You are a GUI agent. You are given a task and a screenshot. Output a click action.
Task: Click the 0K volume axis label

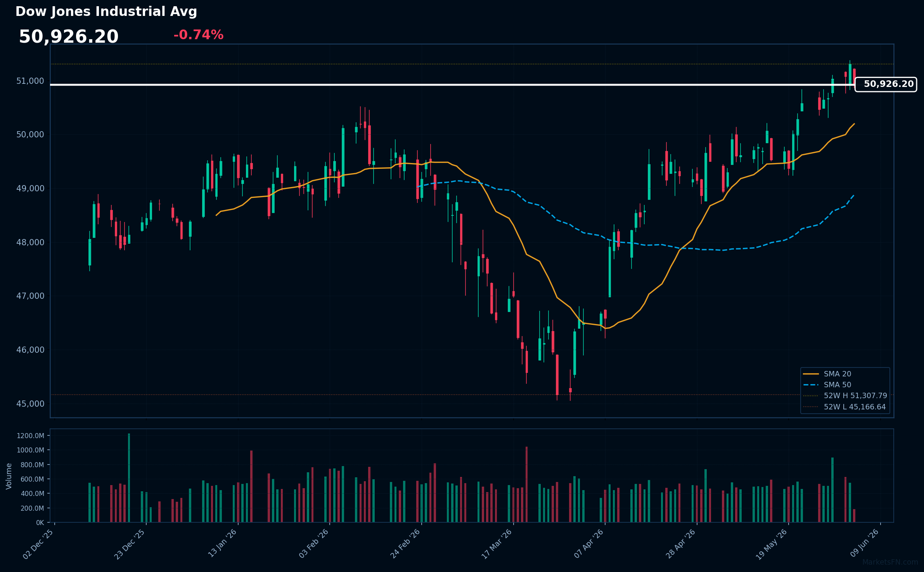[x=40, y=523]
